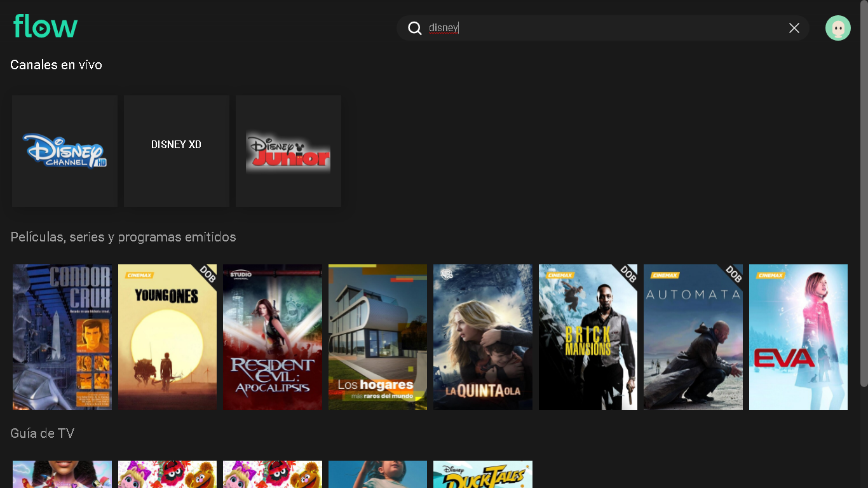Open the user profile avatar
The image size is (868, 488).
(x=837, y=28)
